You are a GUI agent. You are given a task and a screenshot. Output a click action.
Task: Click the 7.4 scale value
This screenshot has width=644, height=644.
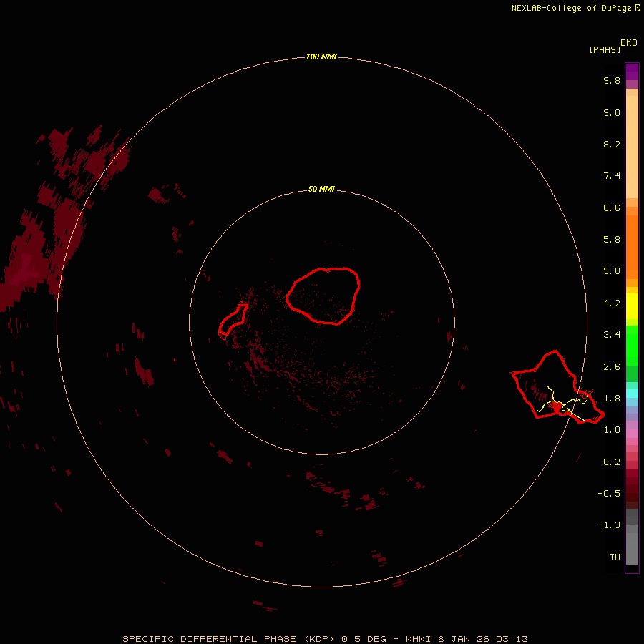click(612, 176)
